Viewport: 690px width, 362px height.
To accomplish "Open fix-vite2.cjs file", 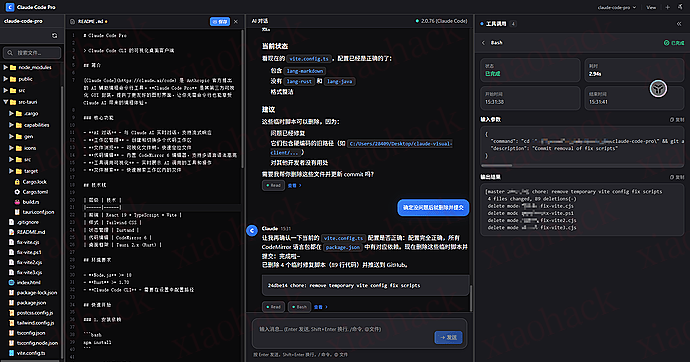I will 29,263.
